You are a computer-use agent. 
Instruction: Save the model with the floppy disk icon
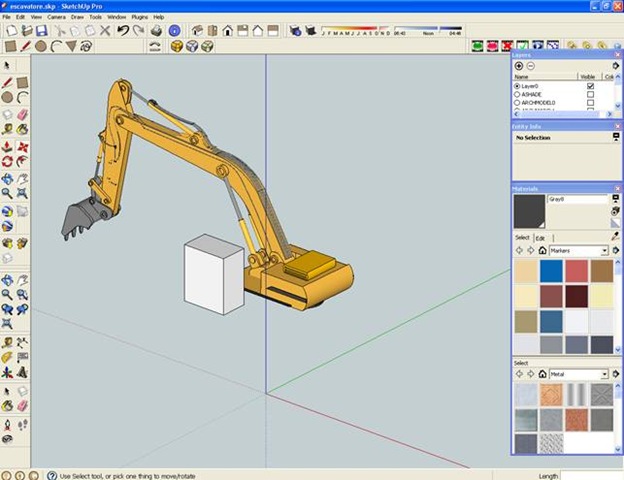(41, 31)
